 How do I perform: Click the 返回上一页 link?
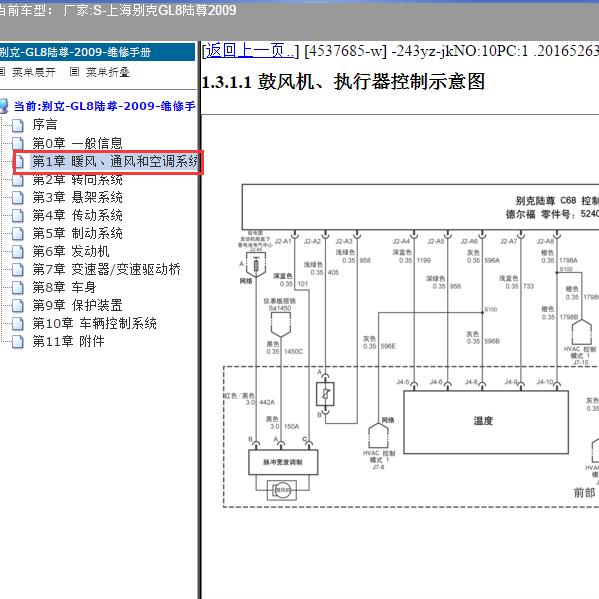[x=250, y=51]
